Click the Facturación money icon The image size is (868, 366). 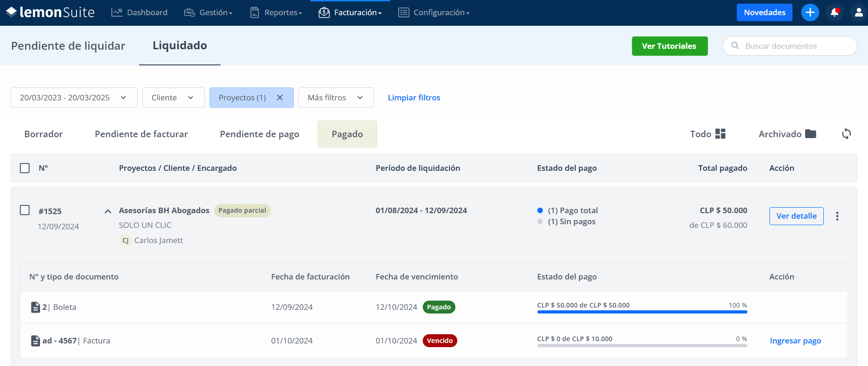pos(324,12)
